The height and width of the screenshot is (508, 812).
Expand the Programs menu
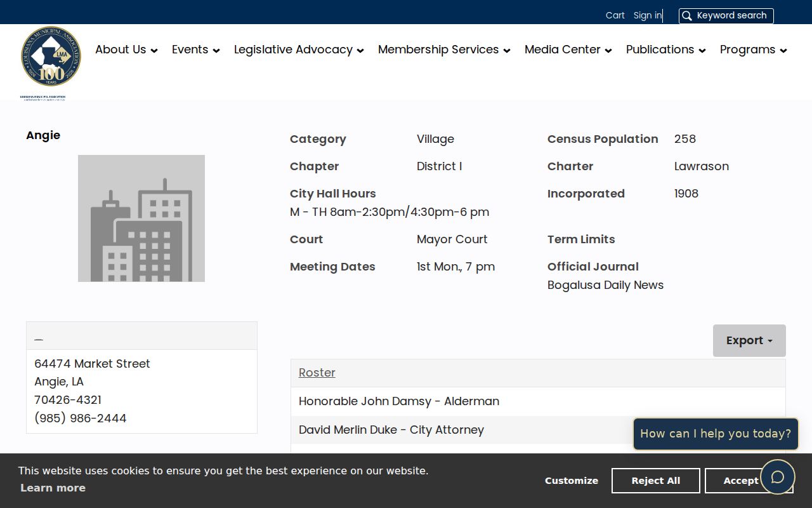pyautogui.click(x=754, y=50)
